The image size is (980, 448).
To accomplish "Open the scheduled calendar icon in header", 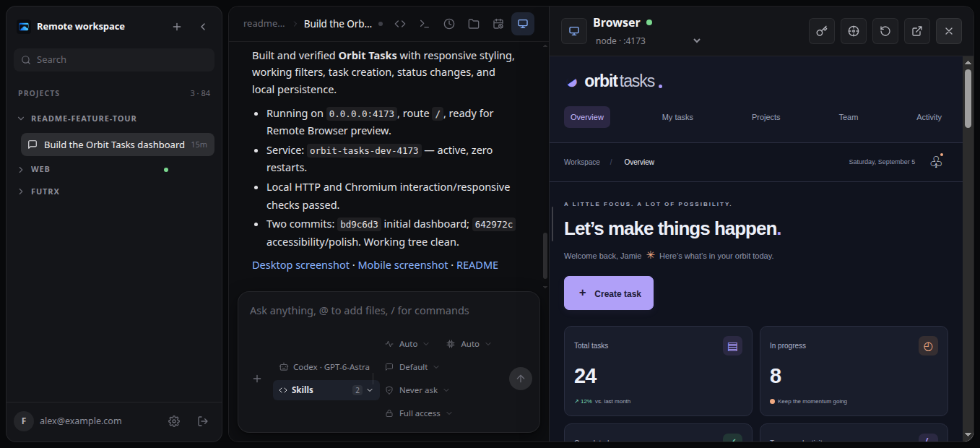I will point(498,24).
